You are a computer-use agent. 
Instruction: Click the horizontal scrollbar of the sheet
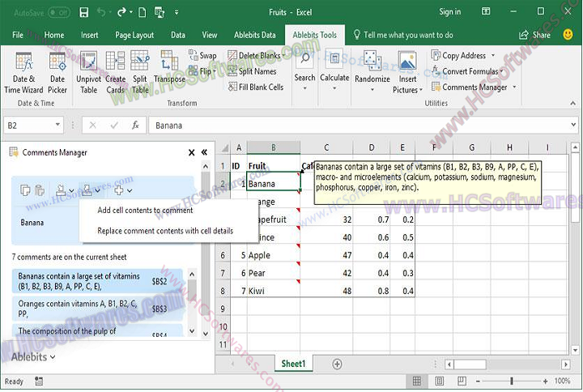(x=507, y=364)
